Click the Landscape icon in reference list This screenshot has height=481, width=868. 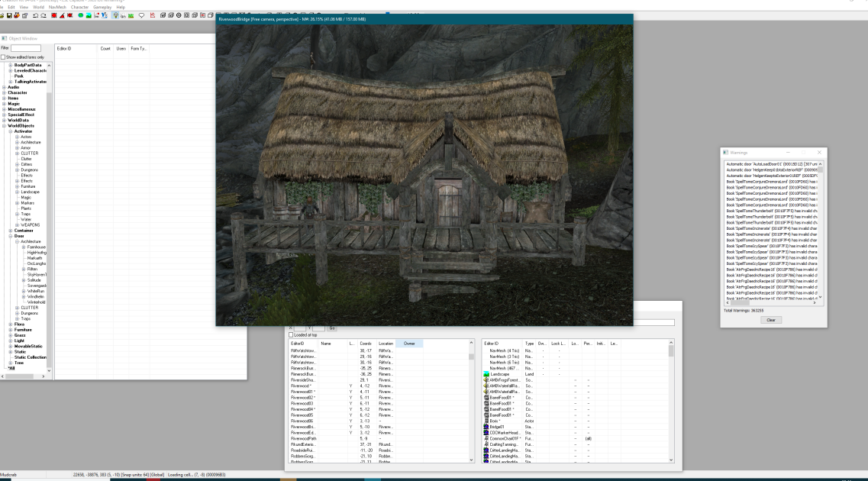point(486,374)
